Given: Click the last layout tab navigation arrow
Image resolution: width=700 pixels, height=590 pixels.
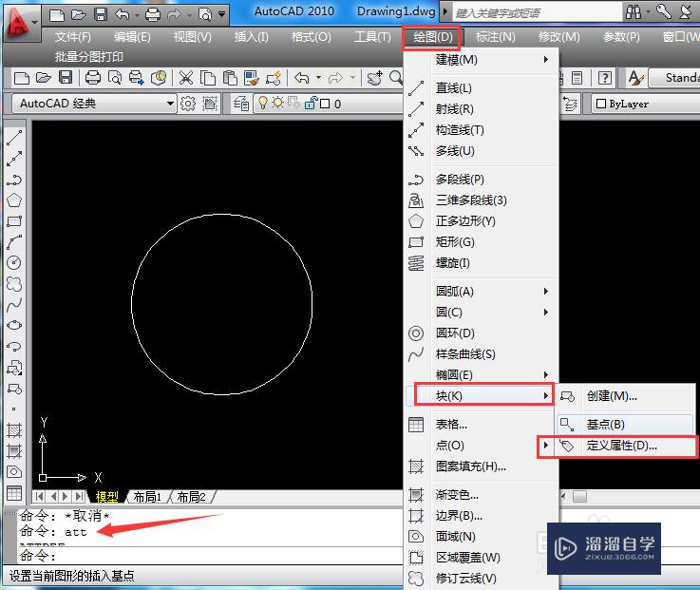Looking at the screenshot, I should tap(79, 496).
